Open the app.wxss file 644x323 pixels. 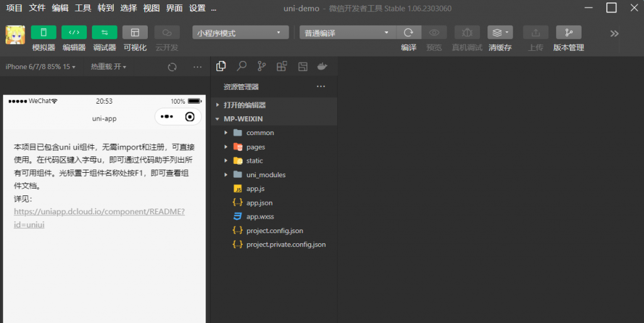click(x=274, y=217)
